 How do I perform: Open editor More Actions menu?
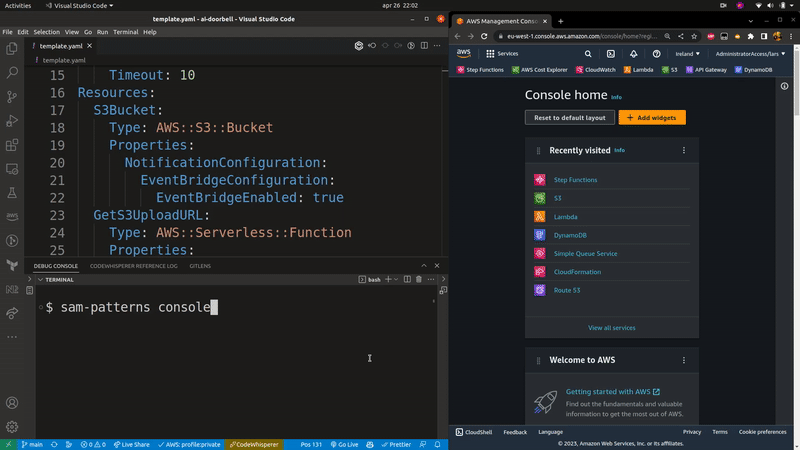(437, 45)
